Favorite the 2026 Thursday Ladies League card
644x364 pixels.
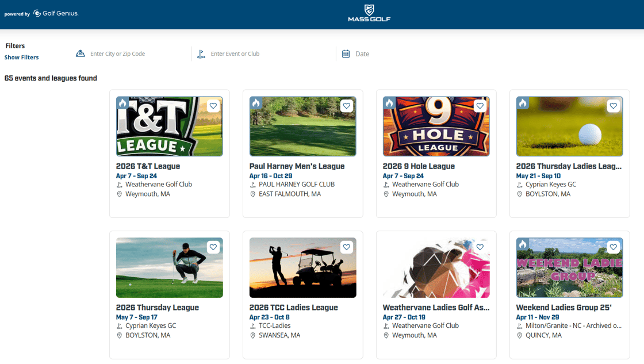(x=613, y=106)
